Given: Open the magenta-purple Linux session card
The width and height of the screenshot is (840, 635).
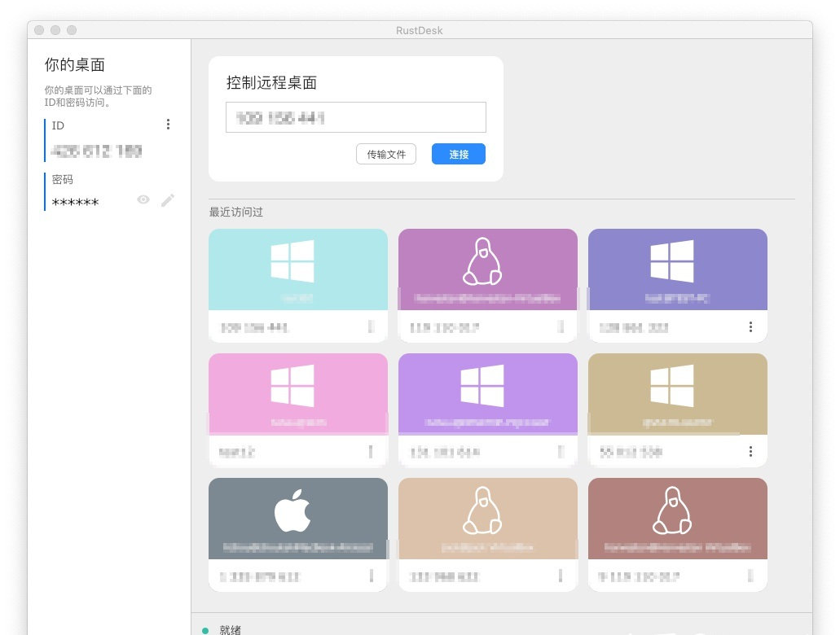Looking at the screenshot, I should (488, 286).
